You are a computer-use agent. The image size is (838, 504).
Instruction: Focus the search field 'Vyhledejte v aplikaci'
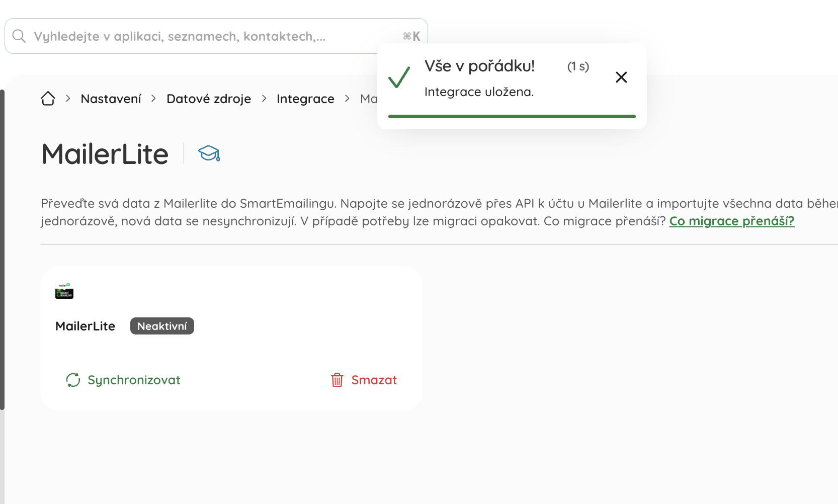[216, 36]
